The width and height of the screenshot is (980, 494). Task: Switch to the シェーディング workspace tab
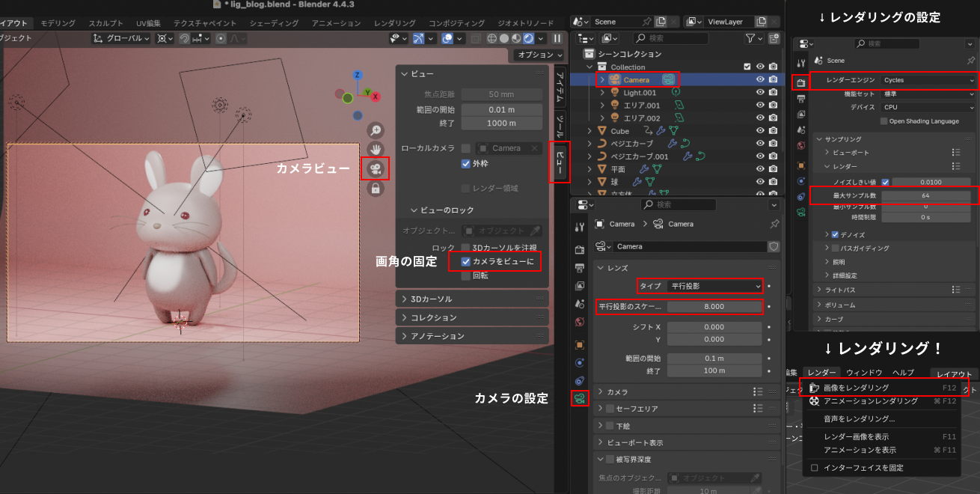(x=274, y=23)
